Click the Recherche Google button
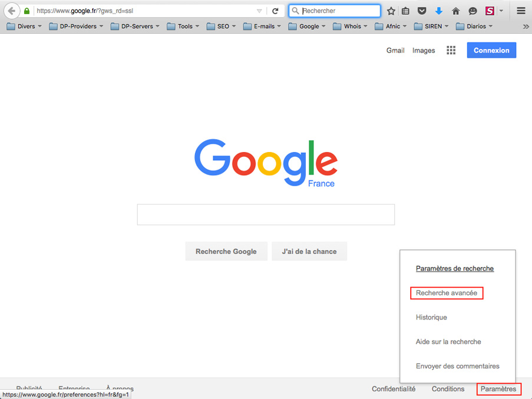 (x=226, y=252)
